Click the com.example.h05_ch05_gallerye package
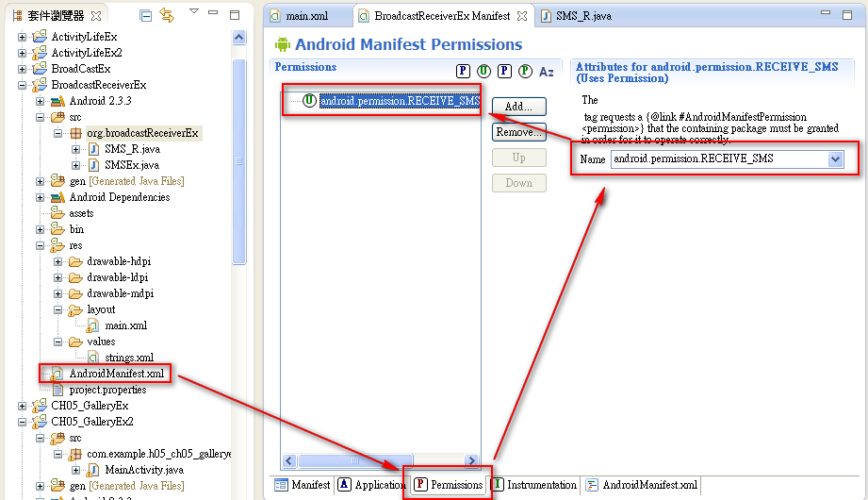The height and width of the screenshot is (500, 868). tap(159, 454)
